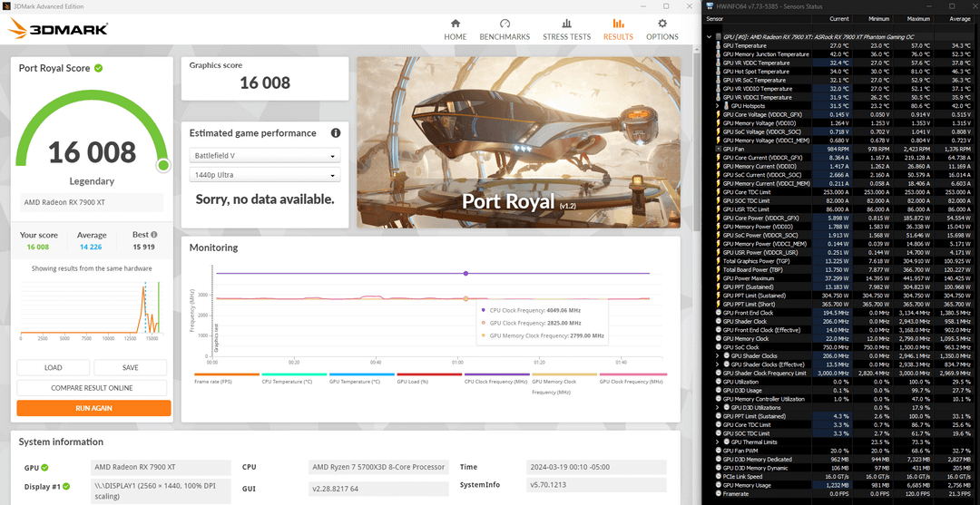Click the LOAD button
Viewport: 980px width, 505px height.
54,368
